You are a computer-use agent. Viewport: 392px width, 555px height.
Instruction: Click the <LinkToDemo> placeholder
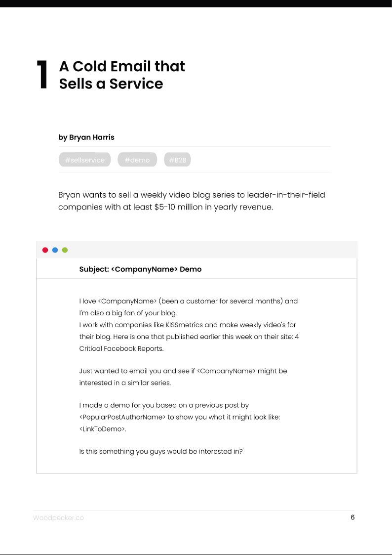[102, 429]
